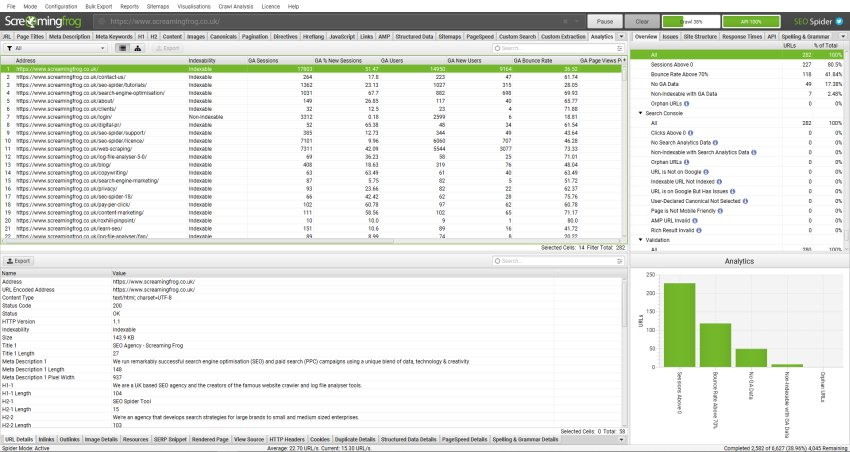This screenshot has width=850, height=452.
Task: Open the URL bar history dropdown arrow
Action: tap(577, 22)
